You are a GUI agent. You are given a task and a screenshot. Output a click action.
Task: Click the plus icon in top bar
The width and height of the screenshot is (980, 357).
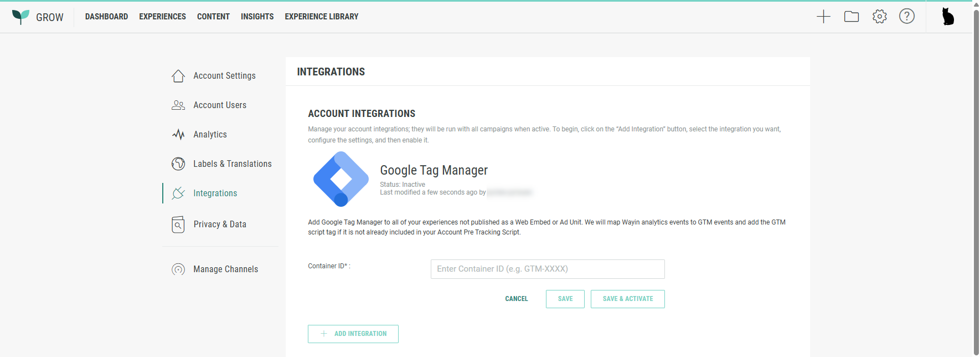coord(823,17)
